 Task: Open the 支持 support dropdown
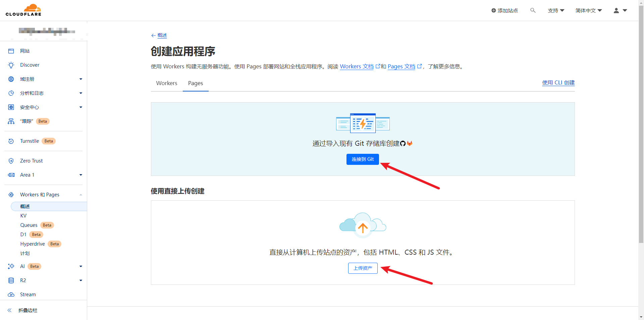[556, 10]
